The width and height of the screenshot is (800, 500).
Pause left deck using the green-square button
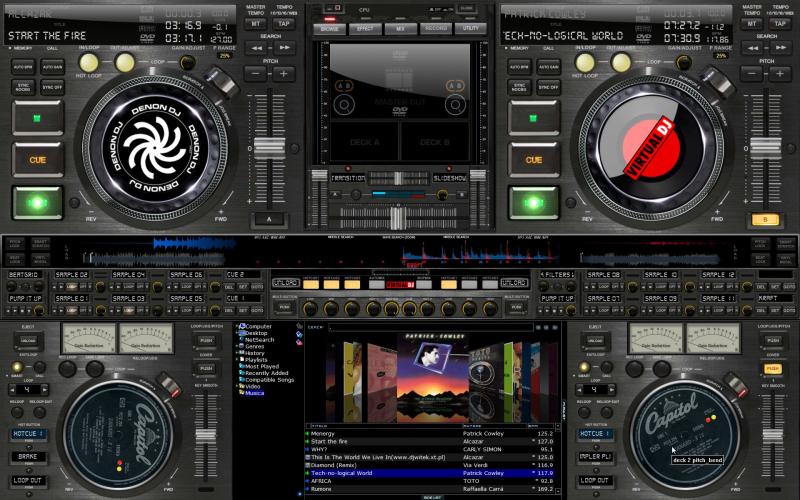click(x=37, y=118)
